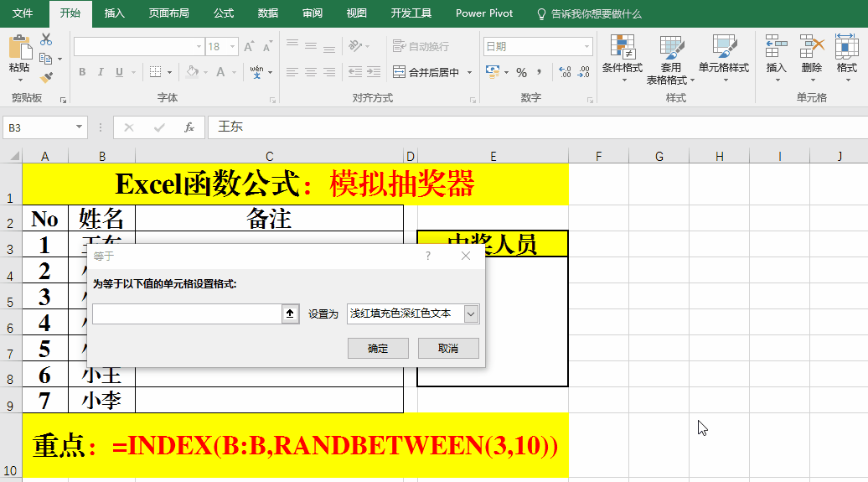
Task: Apply comma thousands separator style
Action: pyautogui.click(x=540, y=72)
